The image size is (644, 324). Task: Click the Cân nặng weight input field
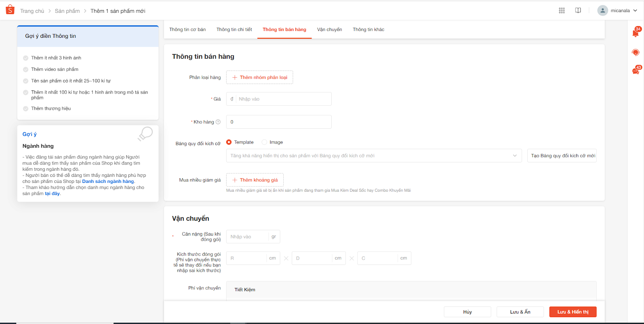(248, 237)
